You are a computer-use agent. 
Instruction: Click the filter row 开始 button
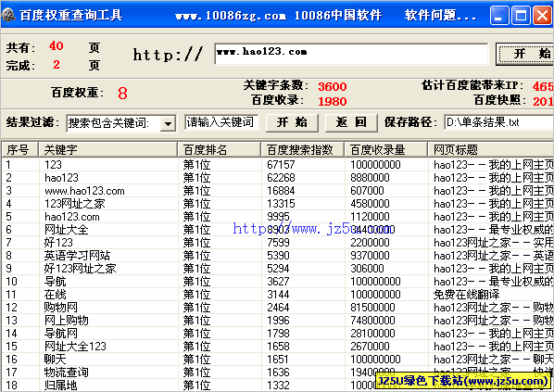tap(292, 122)
